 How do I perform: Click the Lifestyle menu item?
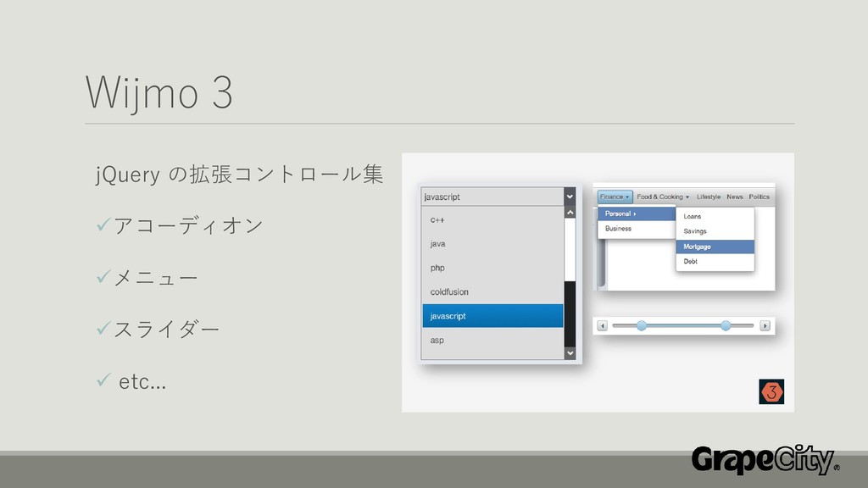click(x=709, y=197)
